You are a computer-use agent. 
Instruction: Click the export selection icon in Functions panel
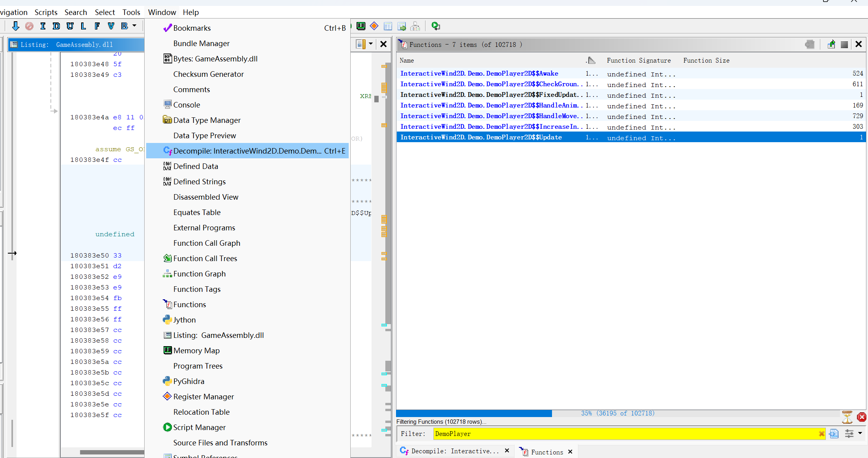[x=831, y=45]
